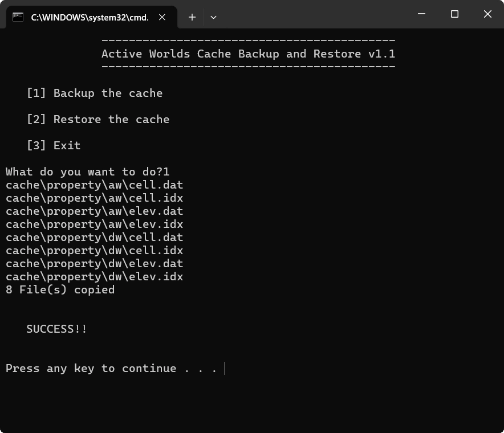The image size is (504, 433).
Task: Open a new terminal tab
Action: click(192, 17)
